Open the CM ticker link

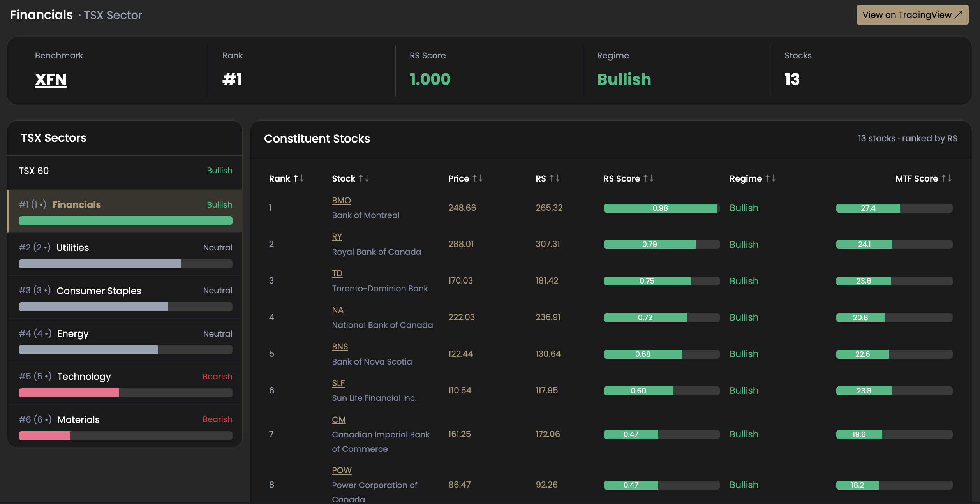point(339,420)
